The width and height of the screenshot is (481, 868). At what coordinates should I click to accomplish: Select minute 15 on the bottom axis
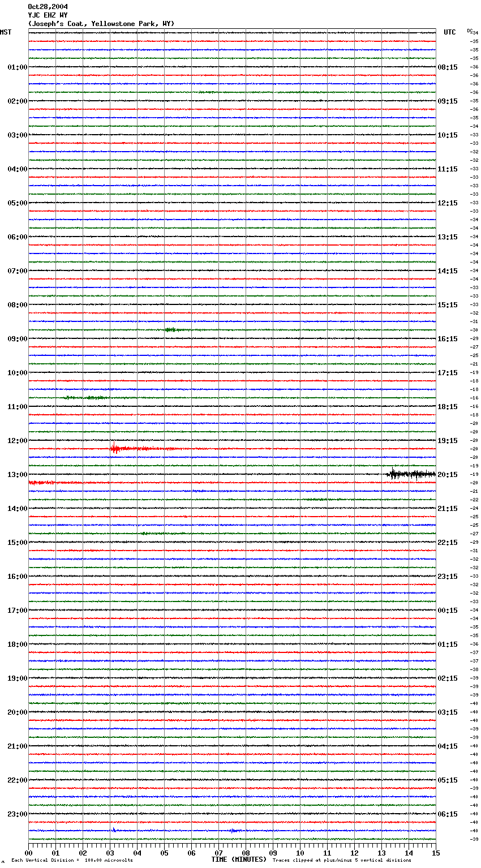coord(436,853)
